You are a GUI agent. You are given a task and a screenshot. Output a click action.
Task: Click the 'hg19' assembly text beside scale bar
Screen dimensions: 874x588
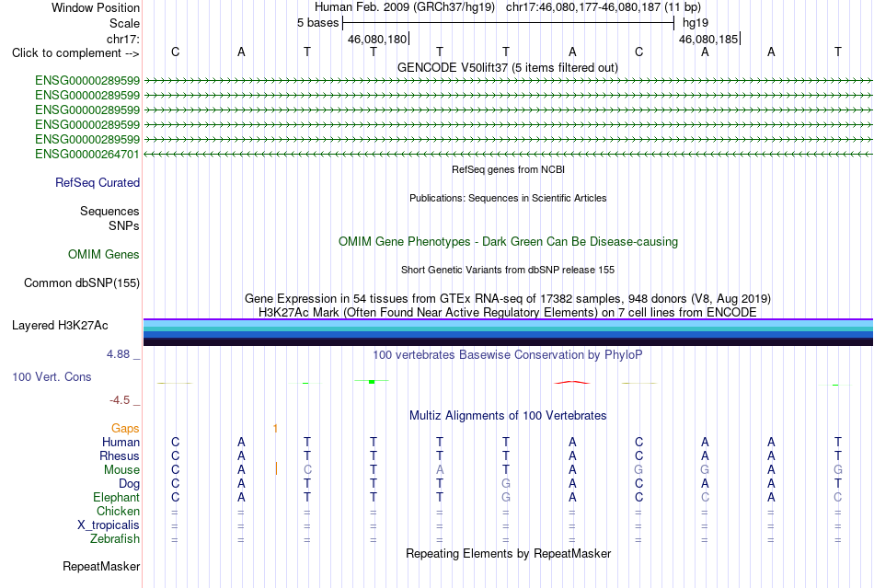point(696,23)
